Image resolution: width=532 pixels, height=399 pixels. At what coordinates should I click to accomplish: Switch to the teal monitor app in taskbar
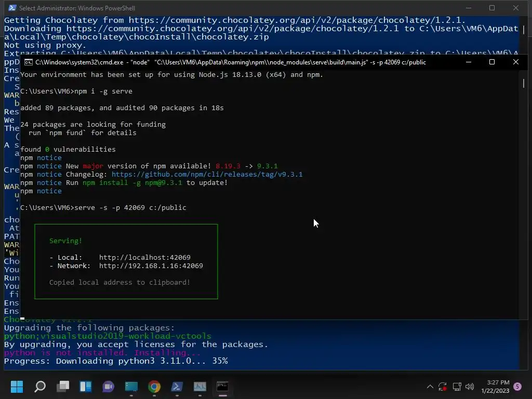131,387
